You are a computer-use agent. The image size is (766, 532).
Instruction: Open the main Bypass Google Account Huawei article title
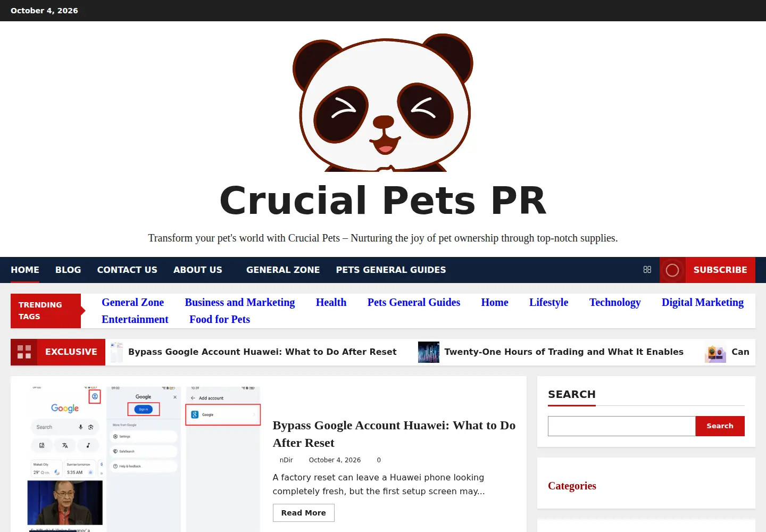click(x=394, y=434)
